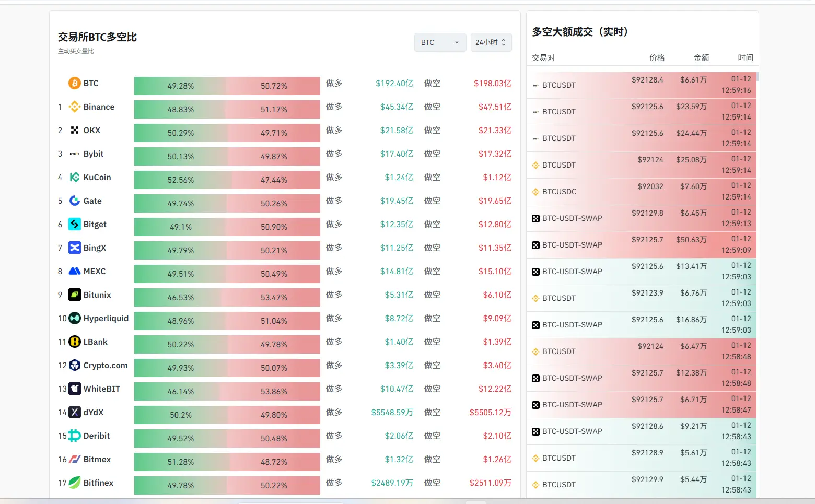The height and width of the screenshot is (504, 815).
Task: Click the Crypto.com logo icon
Action: (75, 365)
